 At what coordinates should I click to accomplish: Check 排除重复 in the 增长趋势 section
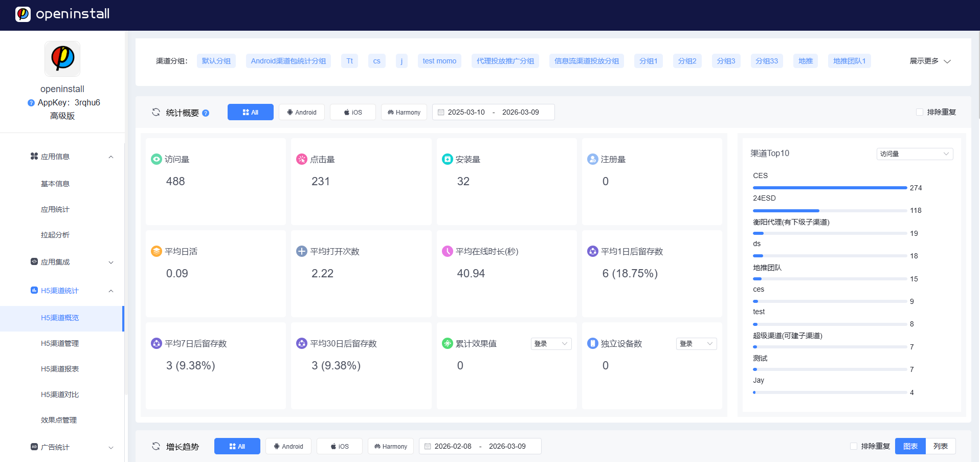click(x=854, y=446)
